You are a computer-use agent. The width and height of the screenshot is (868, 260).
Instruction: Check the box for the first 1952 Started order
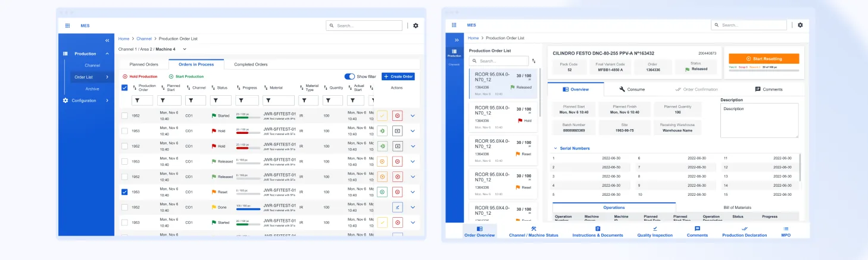tap(124, 115)
